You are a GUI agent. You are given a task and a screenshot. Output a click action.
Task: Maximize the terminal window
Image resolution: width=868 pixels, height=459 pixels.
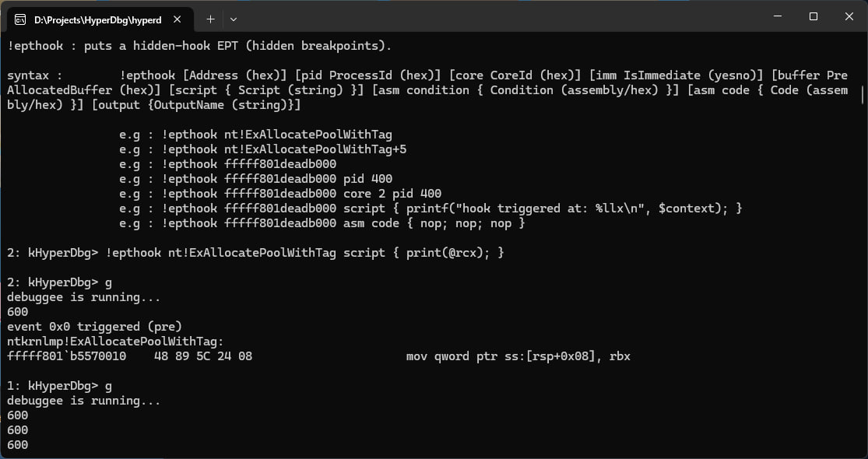(813, 16)
